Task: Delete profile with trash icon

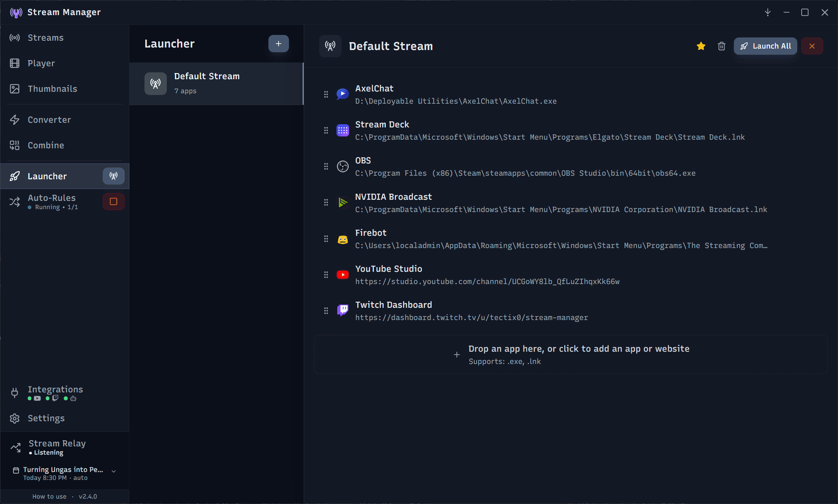Action: click(x=721, y=46)
